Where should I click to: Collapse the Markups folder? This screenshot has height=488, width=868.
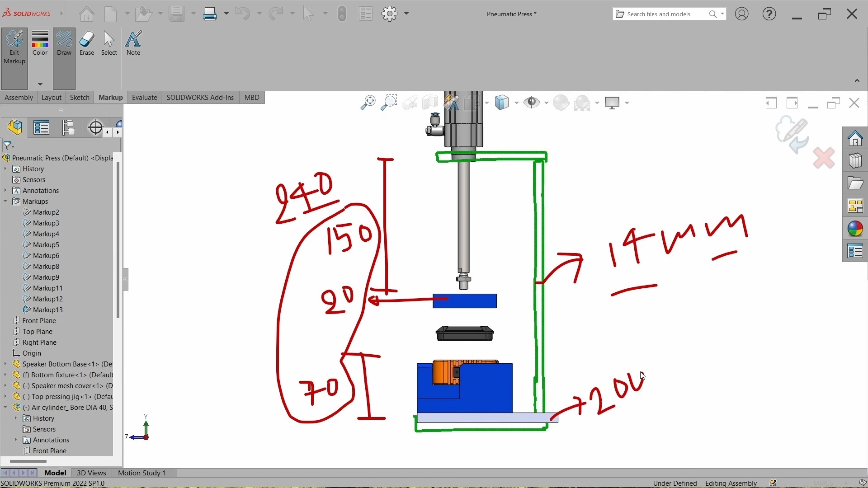click(x=5, y=202)
